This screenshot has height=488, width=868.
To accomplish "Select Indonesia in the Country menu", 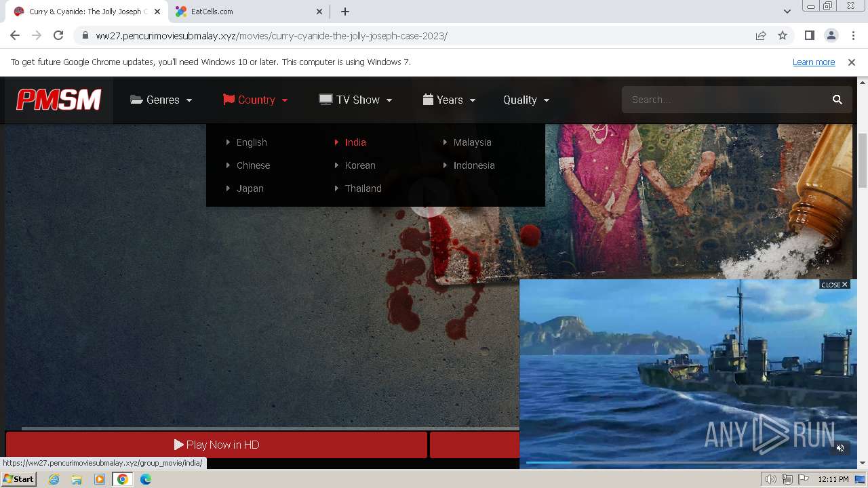I will (x=474, y=165).
